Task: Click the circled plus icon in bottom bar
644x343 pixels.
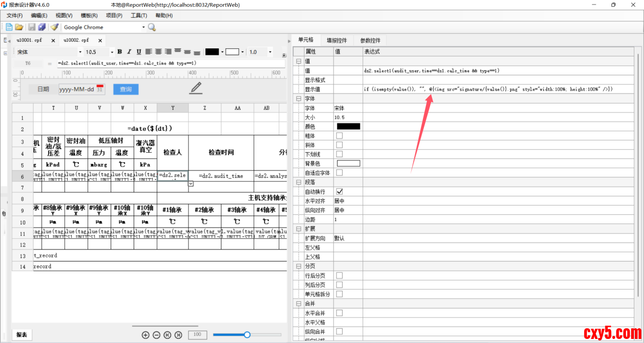Action: pyautogui.click(x=145, y=335)
